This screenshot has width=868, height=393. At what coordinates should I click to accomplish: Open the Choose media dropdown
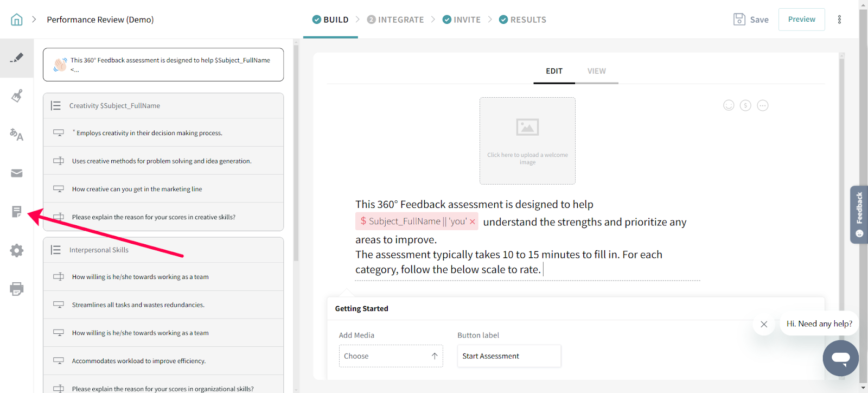391,356
